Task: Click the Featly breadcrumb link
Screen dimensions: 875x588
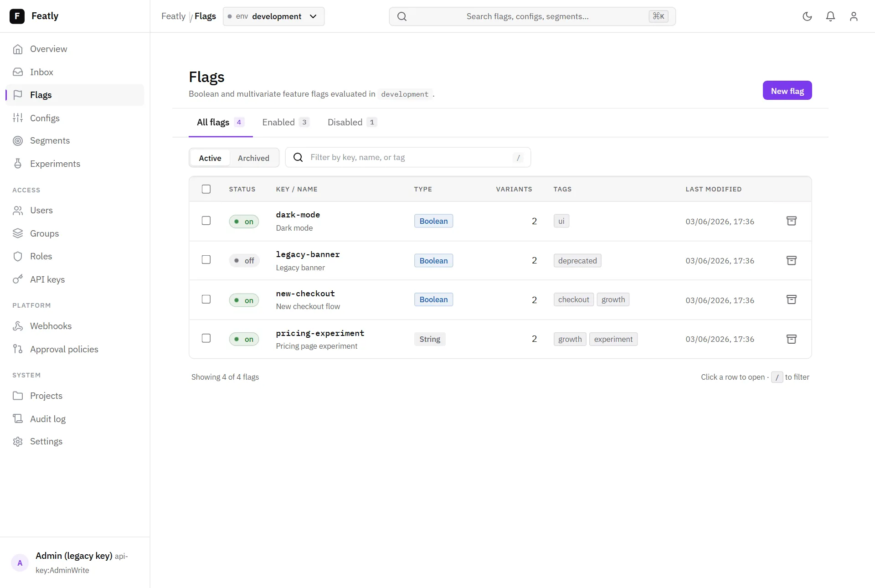Action: pos(173,16)
